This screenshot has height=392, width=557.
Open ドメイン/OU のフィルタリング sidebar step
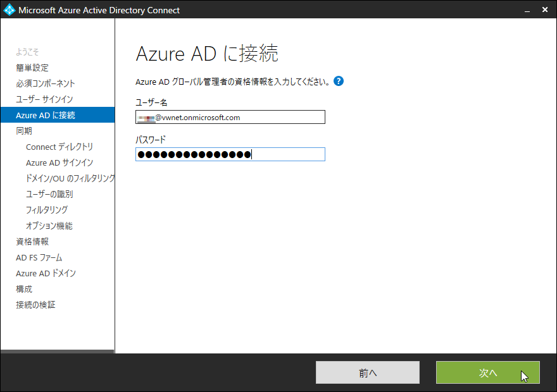(70, 178)
